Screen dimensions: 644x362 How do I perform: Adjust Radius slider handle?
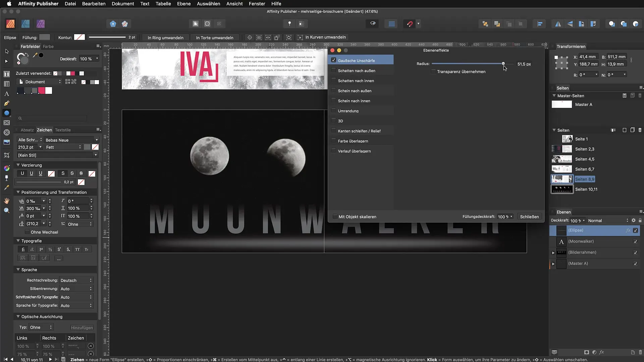pyautogui.click(x=503, y=63)
